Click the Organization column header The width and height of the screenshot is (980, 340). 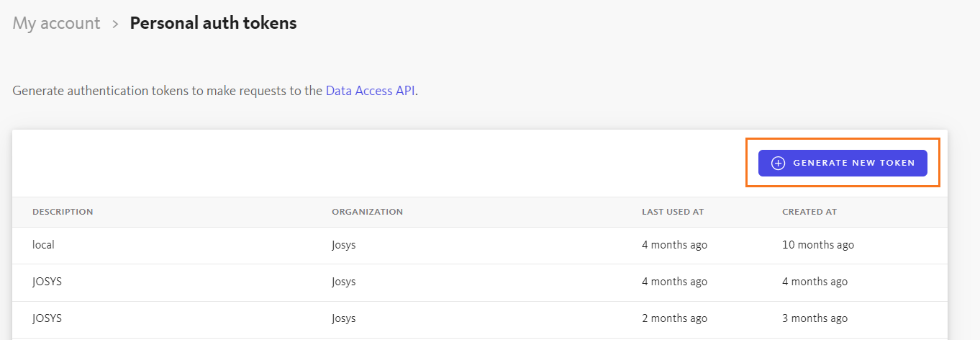click(x=367, y=212)
